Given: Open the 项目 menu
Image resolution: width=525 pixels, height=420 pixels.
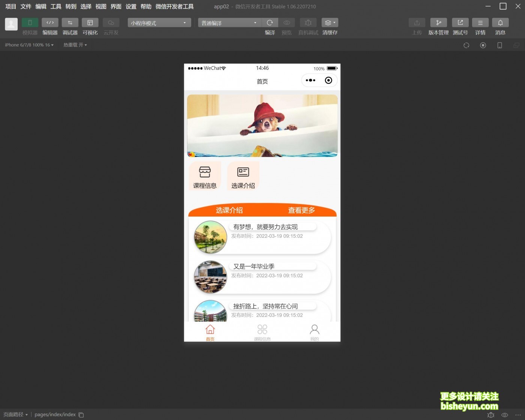Looking at the screenshot, I should click(x=11, y=6).
